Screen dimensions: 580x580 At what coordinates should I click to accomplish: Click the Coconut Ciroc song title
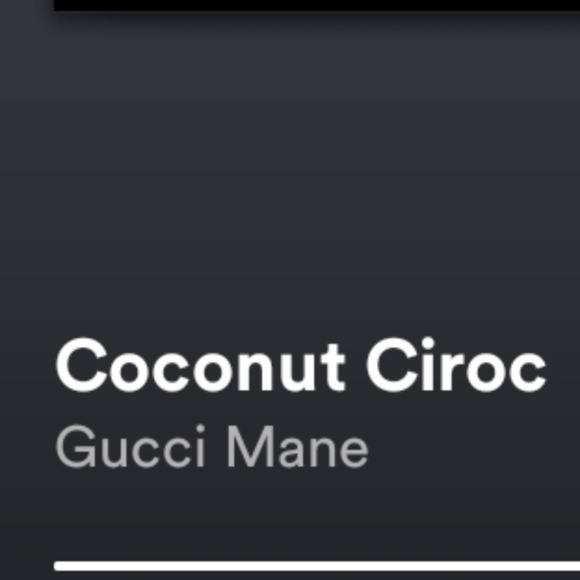click(301, 365)
